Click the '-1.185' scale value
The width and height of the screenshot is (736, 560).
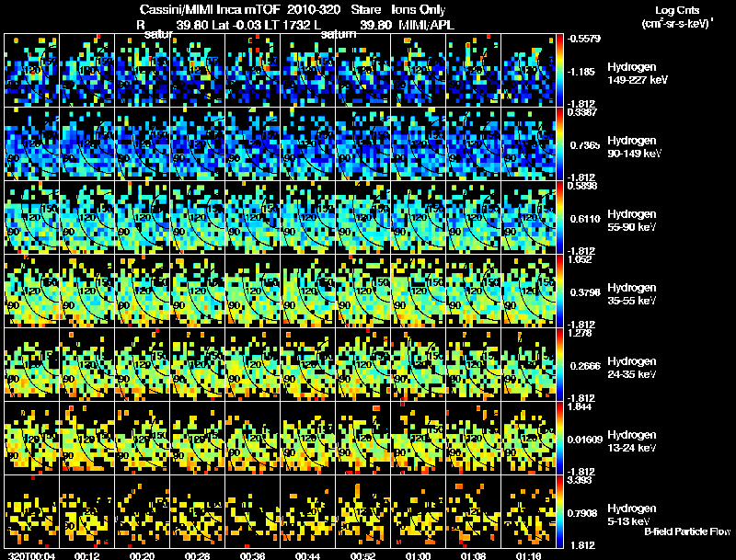(581, 72)
